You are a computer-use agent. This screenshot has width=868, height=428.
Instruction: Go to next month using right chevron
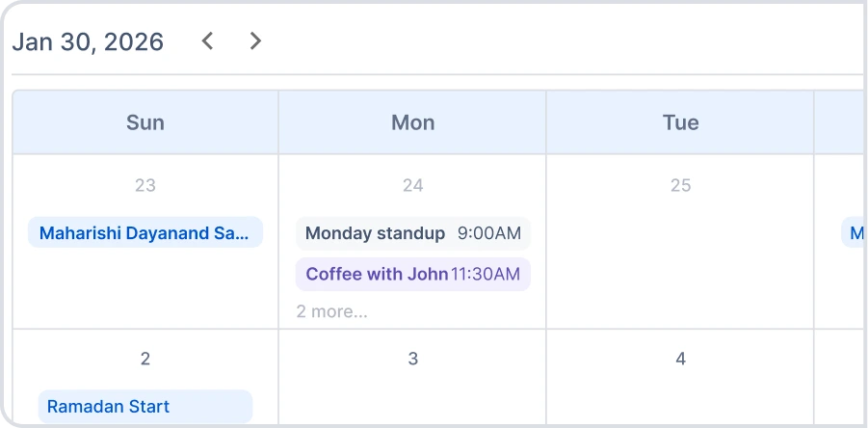tap(255, 40)
